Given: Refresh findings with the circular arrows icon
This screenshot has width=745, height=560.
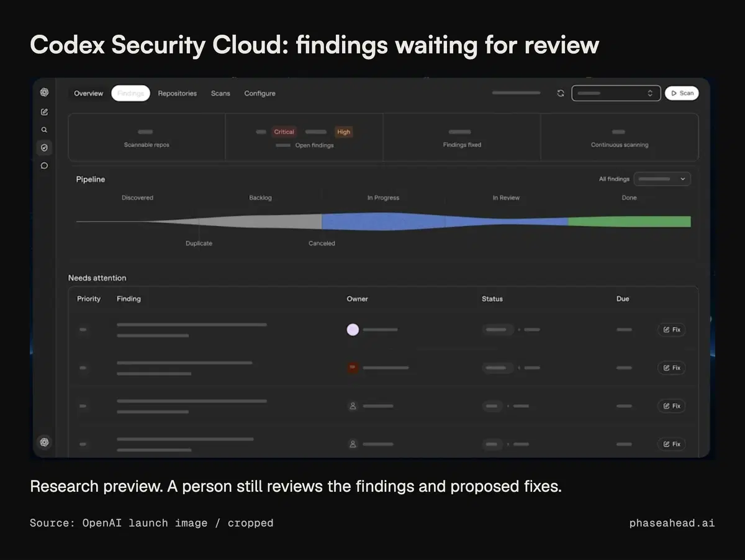Looking at the screenshot, I should (x=561, y=93).
